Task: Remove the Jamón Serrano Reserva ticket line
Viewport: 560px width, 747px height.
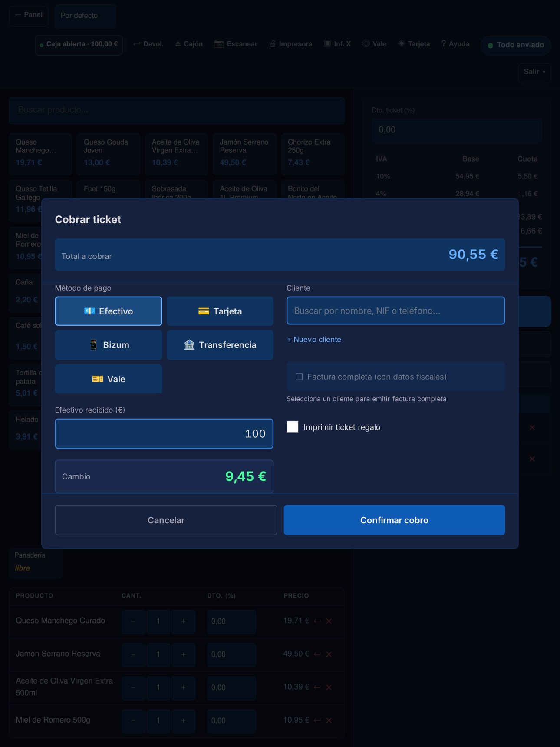Action: point(329,654)
